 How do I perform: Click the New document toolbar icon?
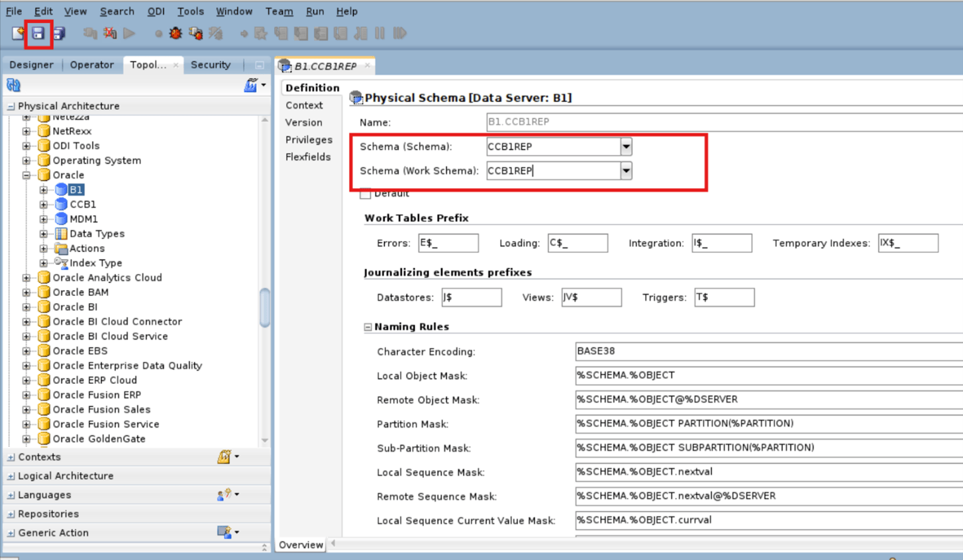tap(15, 32)
